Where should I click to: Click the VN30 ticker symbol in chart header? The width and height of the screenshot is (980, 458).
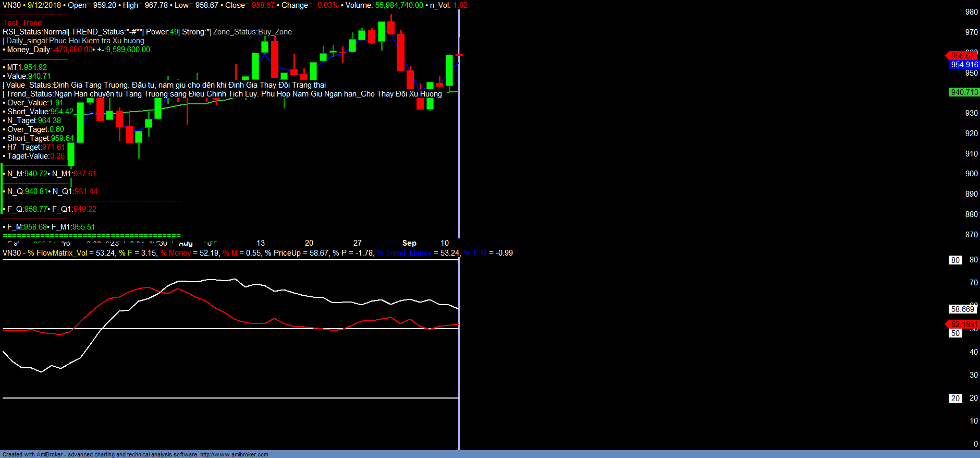(x=11, y=5)
